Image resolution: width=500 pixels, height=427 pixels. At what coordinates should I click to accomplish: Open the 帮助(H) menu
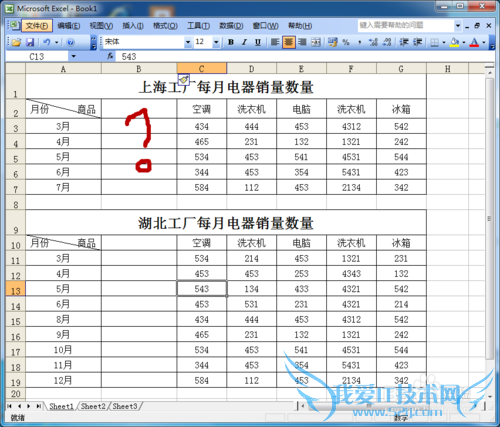300,26
